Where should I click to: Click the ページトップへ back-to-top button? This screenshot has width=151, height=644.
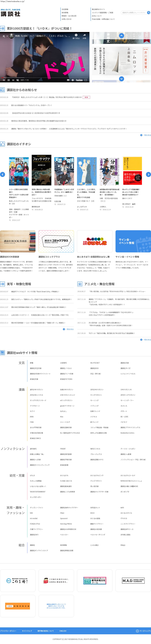(x=143, y=631)
